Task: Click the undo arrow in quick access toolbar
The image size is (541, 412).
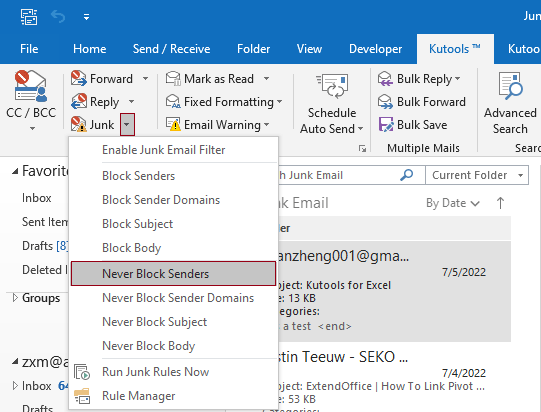Action: 58,17
